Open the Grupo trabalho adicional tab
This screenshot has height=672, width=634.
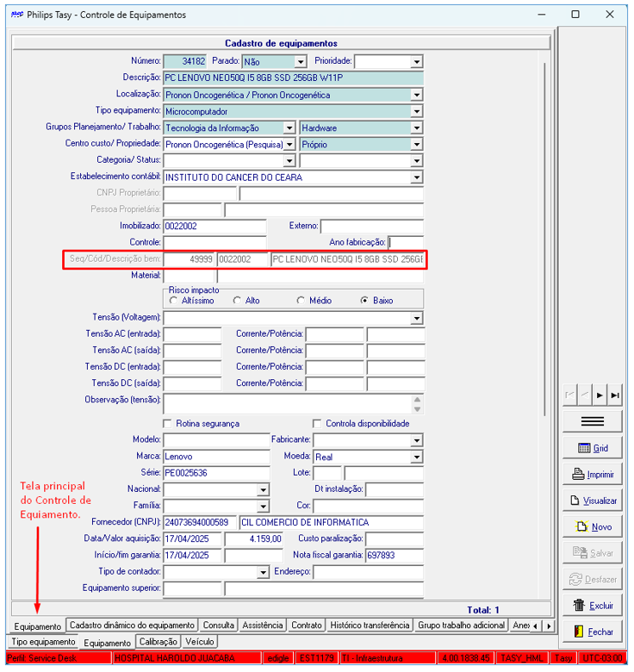[x=461, y=625]
